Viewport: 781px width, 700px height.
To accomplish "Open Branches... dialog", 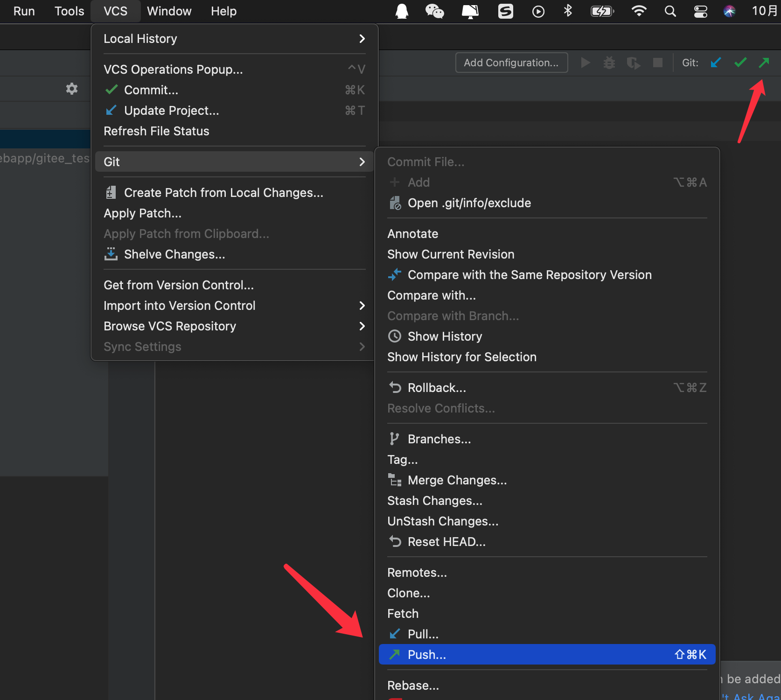I will pos(547,439).
